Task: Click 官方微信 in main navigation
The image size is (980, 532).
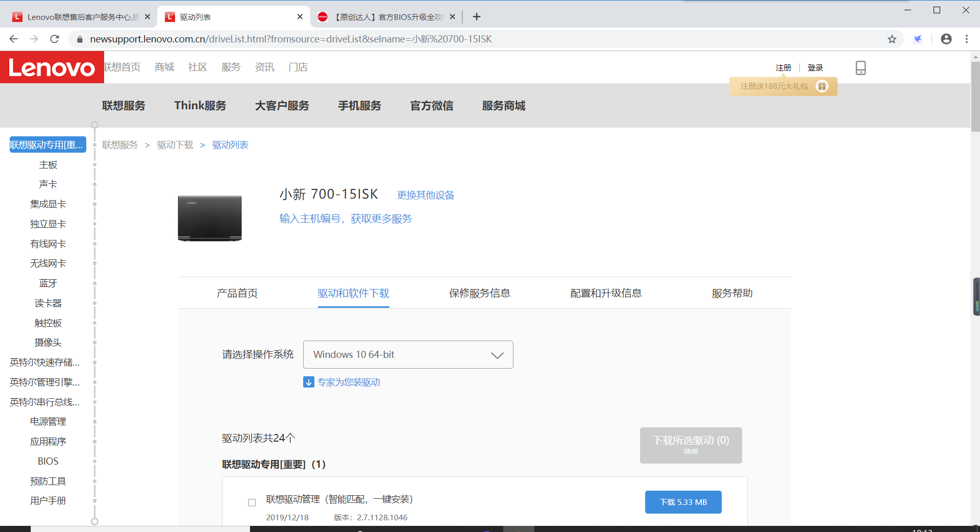Action: point(432,106)
